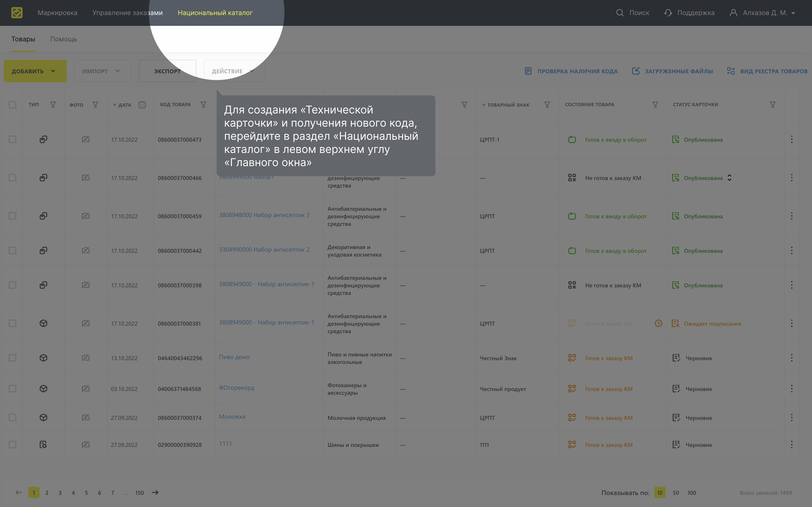Go to page 3
The image size is (812, 507).
click(x=60, y=493)
